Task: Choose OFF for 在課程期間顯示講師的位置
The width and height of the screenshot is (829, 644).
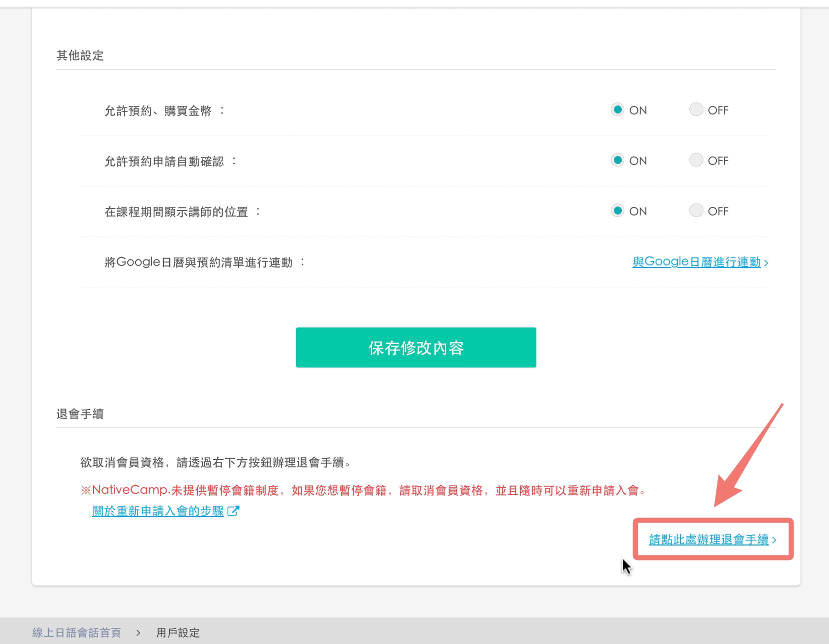Action: pyautogui.click(x=696, y=210)
